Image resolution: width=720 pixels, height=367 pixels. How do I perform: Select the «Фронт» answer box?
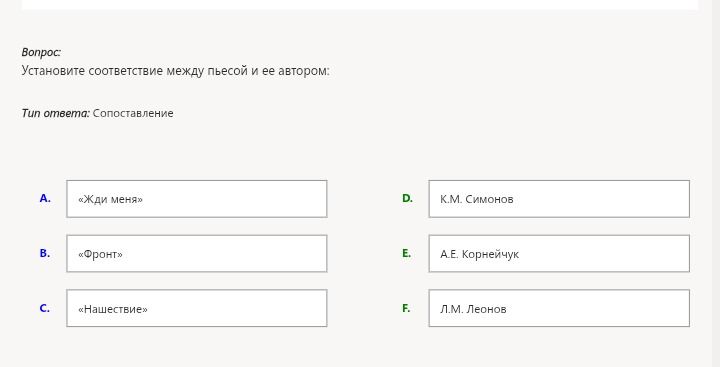tap(197, 254)
